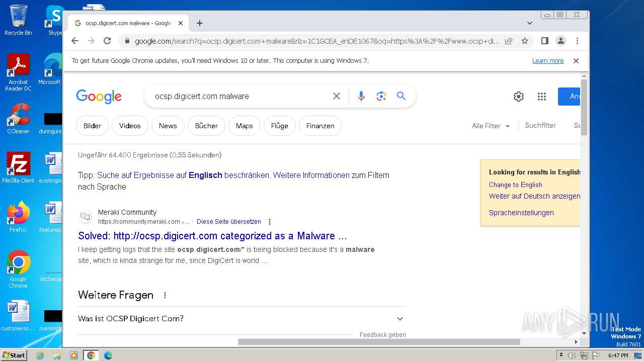Select the Firefox desktop icon
This screenshot has width=644, height=362.
pos(18,217)
